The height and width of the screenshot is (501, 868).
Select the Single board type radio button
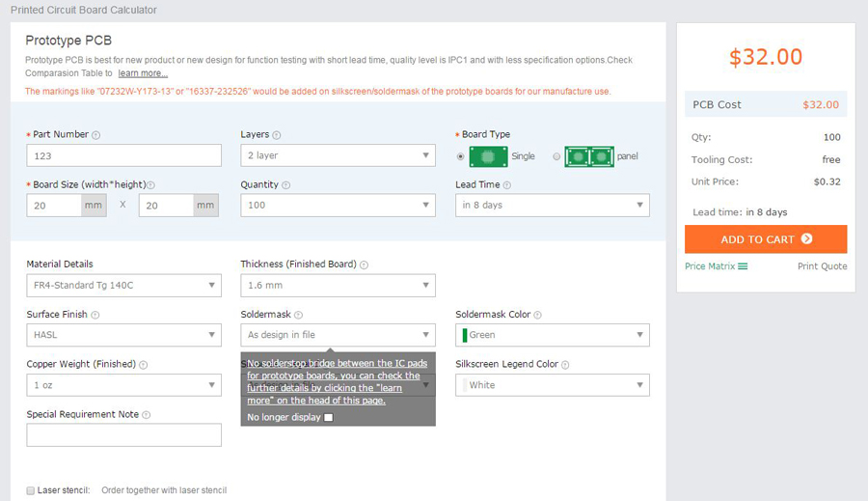tap(461, 156)
